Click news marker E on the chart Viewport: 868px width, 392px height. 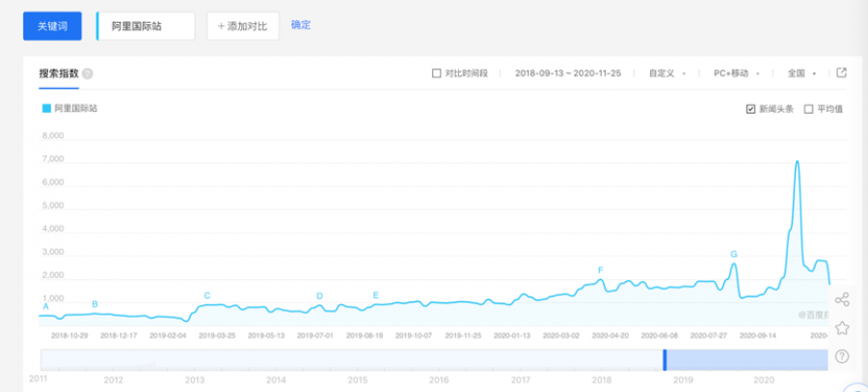376,295
